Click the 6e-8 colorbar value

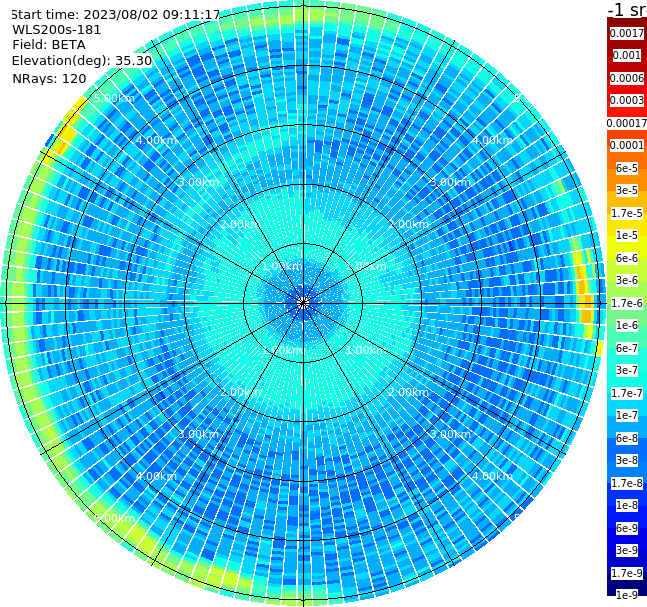[627, 438]
